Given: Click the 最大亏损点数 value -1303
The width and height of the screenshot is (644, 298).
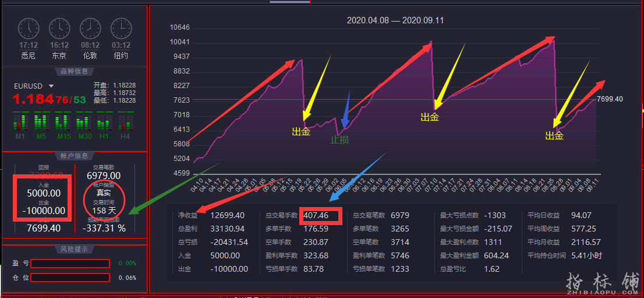Looking at the screenshot, I should (x=495, y=215).
